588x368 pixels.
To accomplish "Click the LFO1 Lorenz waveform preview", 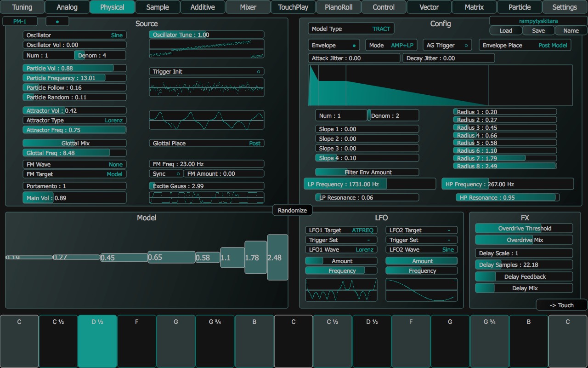I will point(341,290).
